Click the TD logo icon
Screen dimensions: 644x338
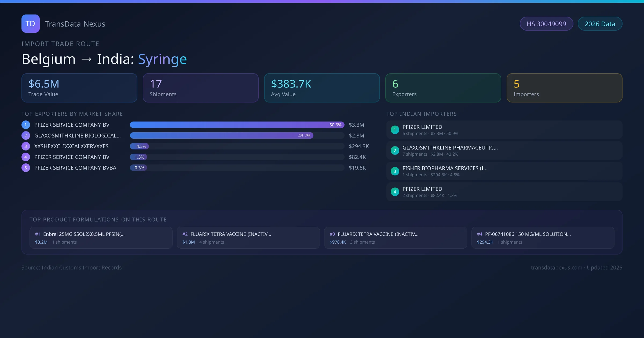point(30,24)
